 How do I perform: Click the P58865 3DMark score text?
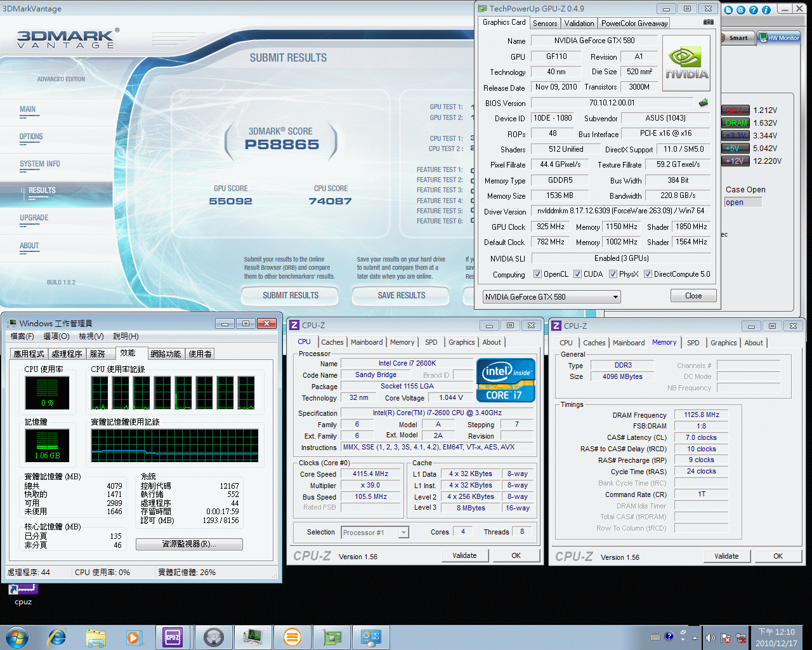coord(282,145)
